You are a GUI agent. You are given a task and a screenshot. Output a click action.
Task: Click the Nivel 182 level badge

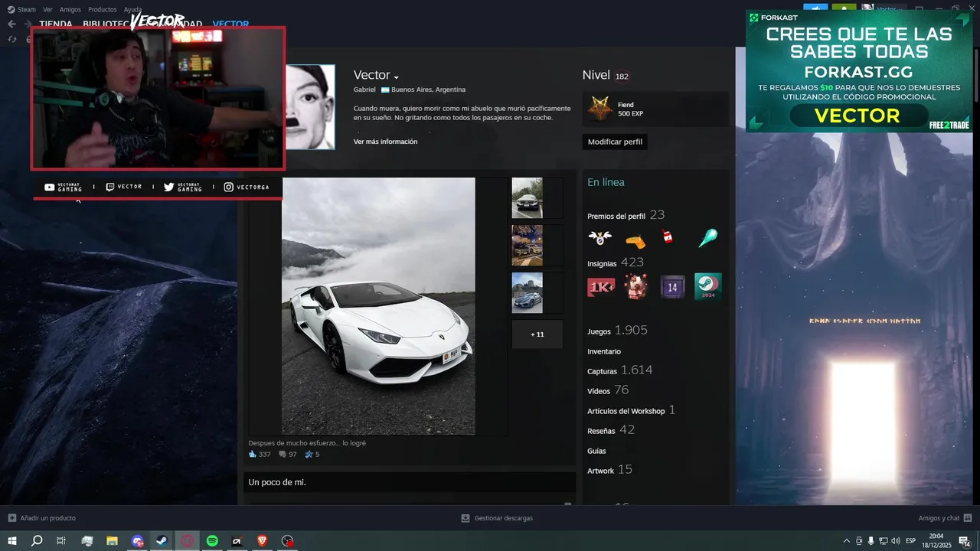[622, 76]
